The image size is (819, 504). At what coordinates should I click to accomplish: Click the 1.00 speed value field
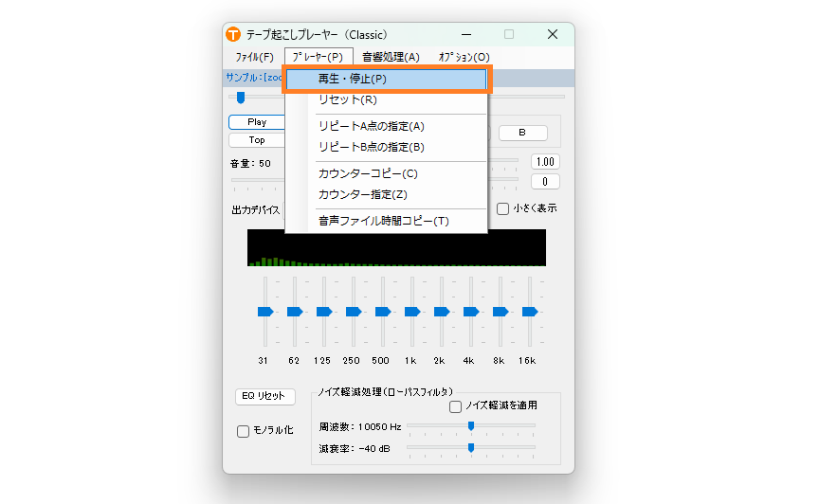545,162
